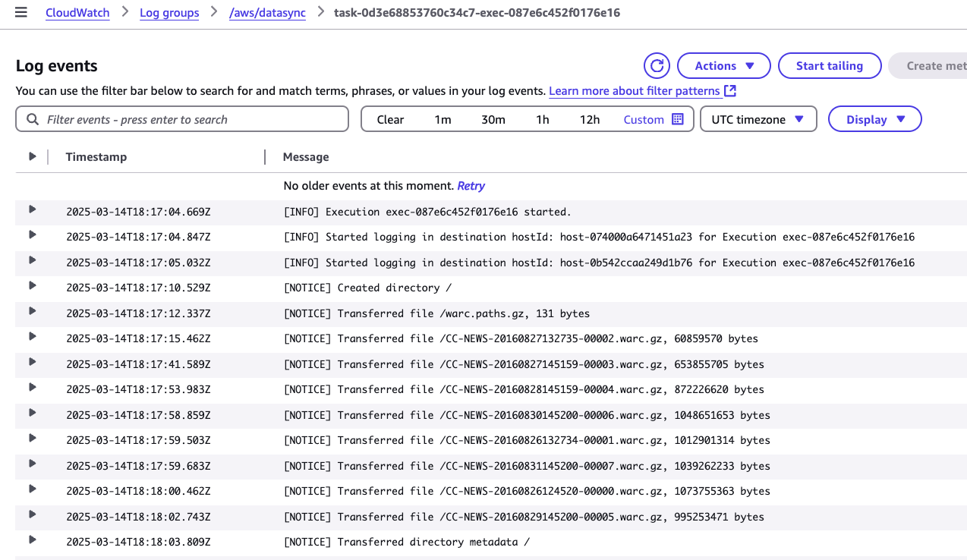Open the Display options dropdown

pyautogui.click(x=874, y=118)
